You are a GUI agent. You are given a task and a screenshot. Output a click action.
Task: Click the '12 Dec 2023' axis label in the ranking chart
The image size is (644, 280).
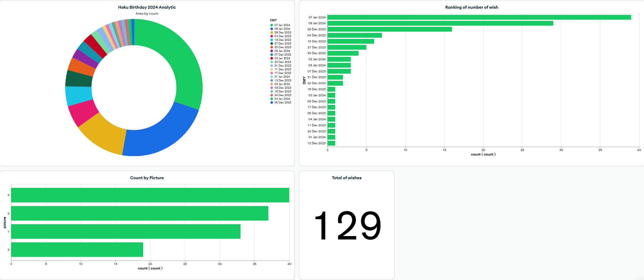(317, 143)
